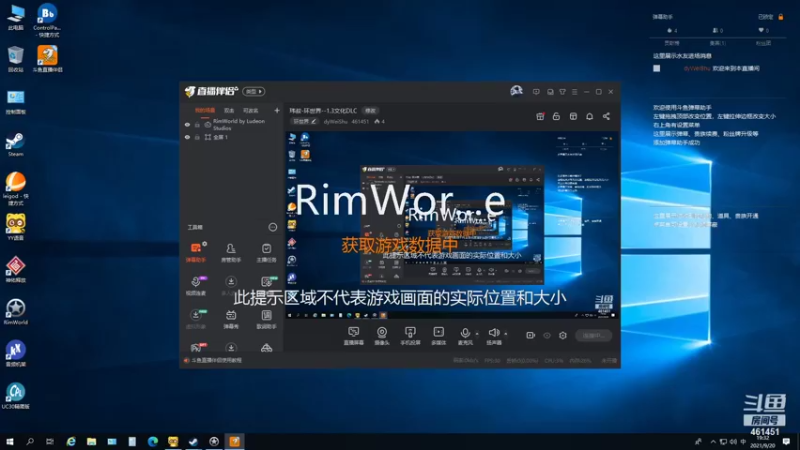Expand the microphone options arrow

point(477,334)
